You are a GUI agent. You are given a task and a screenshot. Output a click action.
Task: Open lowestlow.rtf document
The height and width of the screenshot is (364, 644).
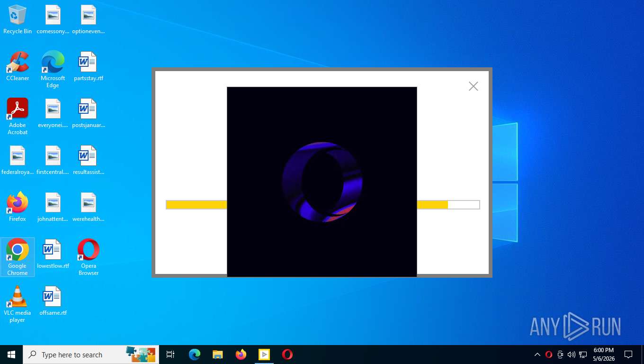[x=53, y=254]
